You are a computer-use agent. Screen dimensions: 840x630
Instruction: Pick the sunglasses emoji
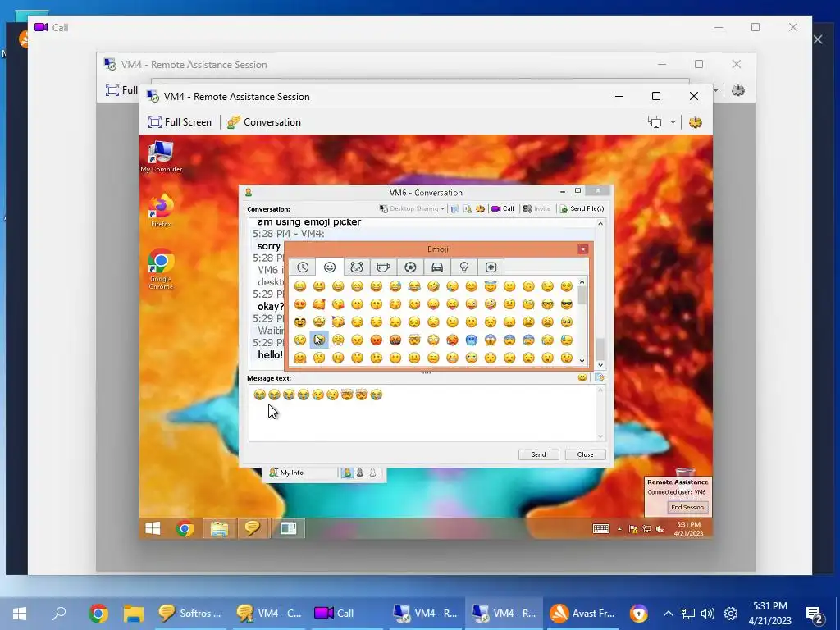[566, 304]
